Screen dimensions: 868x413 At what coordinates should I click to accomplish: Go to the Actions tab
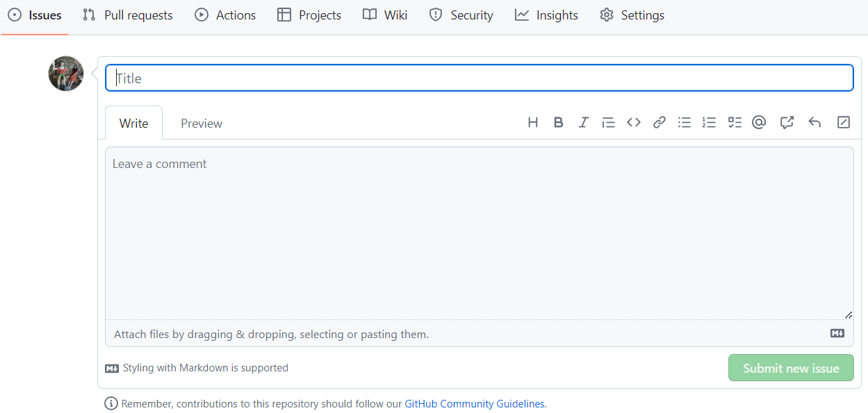225,15
